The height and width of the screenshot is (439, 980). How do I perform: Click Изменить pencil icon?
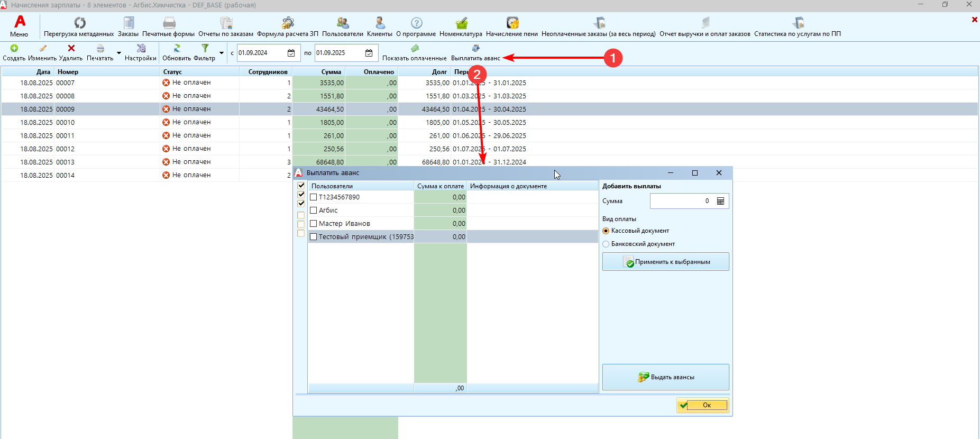click(x=42, y=48)
